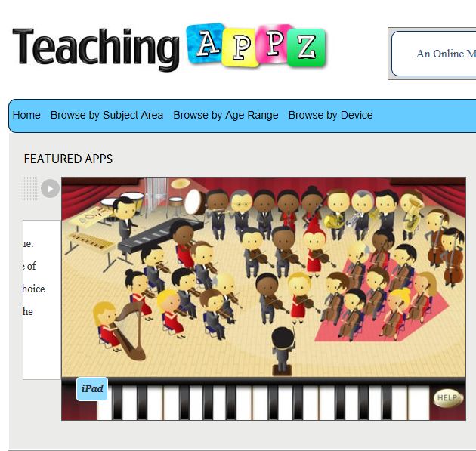This screenshot has width=476, height=451.
Task: Click the dotted gray slider handle
Action: 30,188
